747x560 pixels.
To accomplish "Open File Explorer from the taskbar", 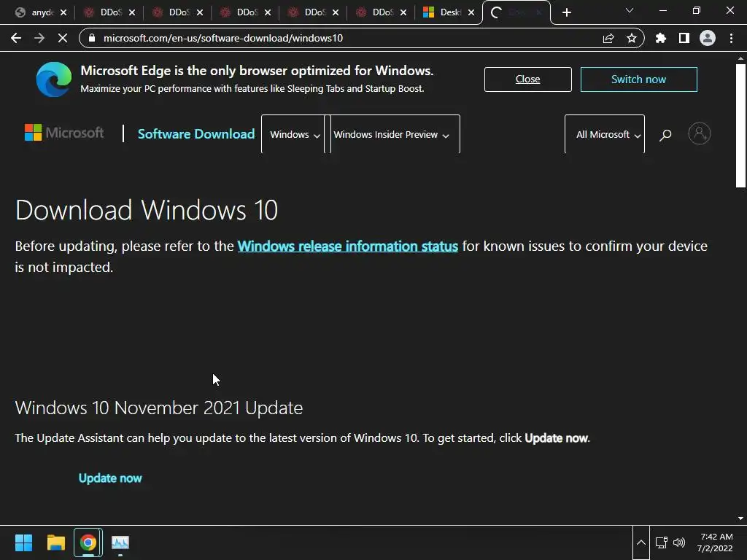I will tap(55, 542).
